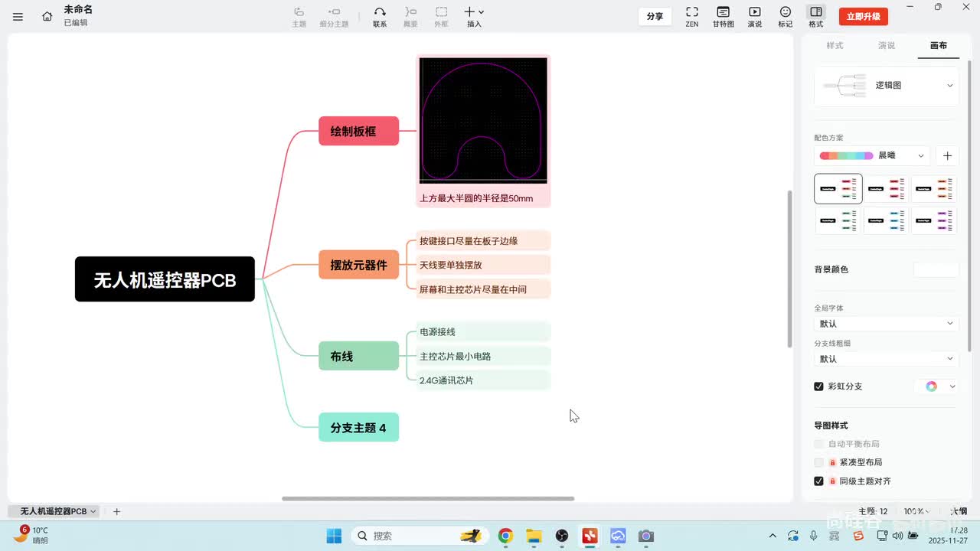Click the PCB board outline image
Viewport: 980px width, 551px height.
483,120
